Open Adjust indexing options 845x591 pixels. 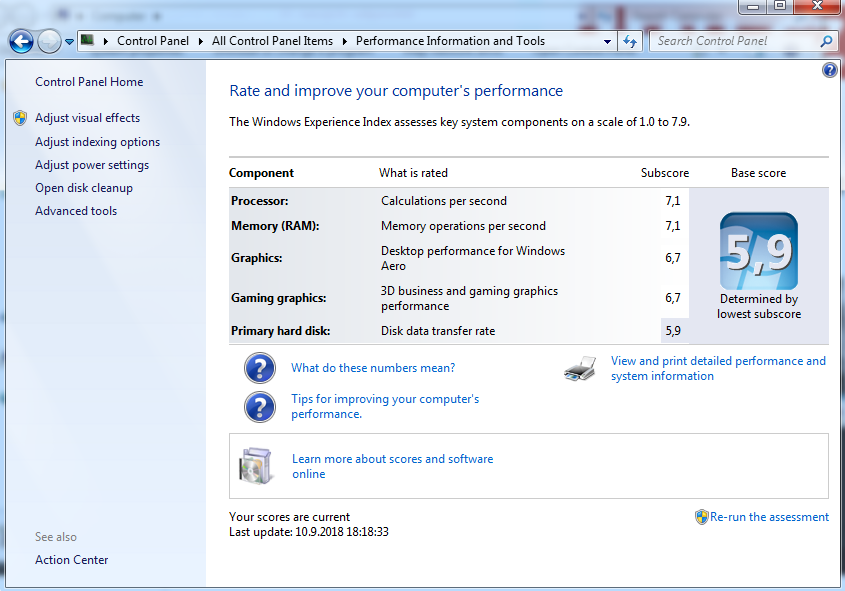click(x=98, y=142)
